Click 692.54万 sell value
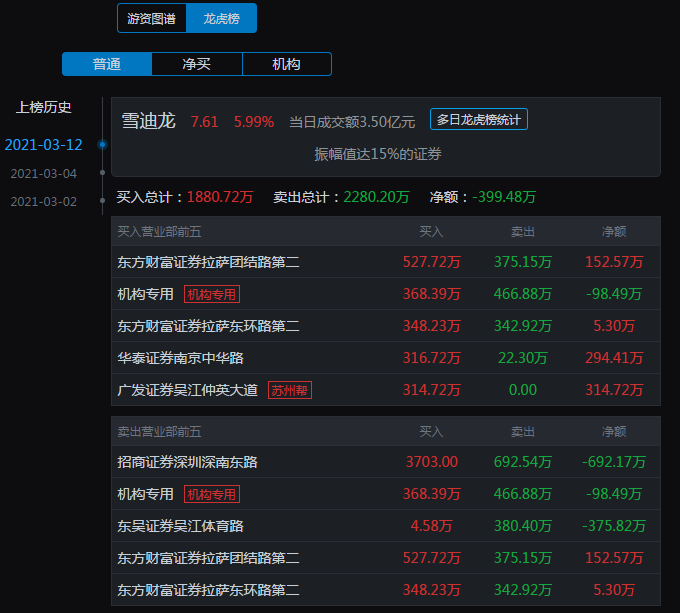Screen dimensions: 680x613 523,462
